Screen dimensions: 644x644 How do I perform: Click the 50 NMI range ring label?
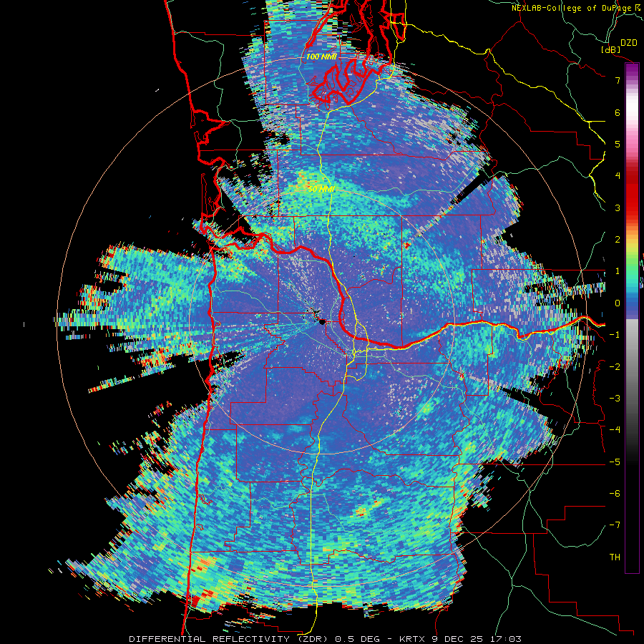pos(321,190)
